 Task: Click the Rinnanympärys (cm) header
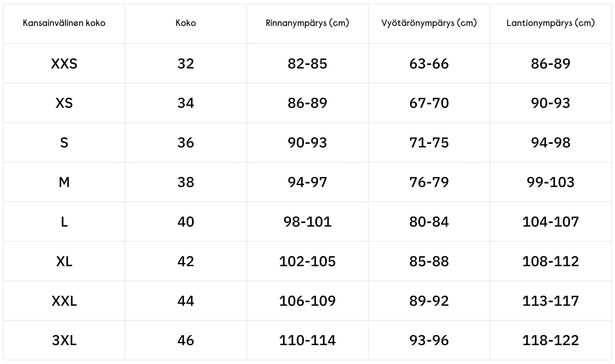[307, 23]
